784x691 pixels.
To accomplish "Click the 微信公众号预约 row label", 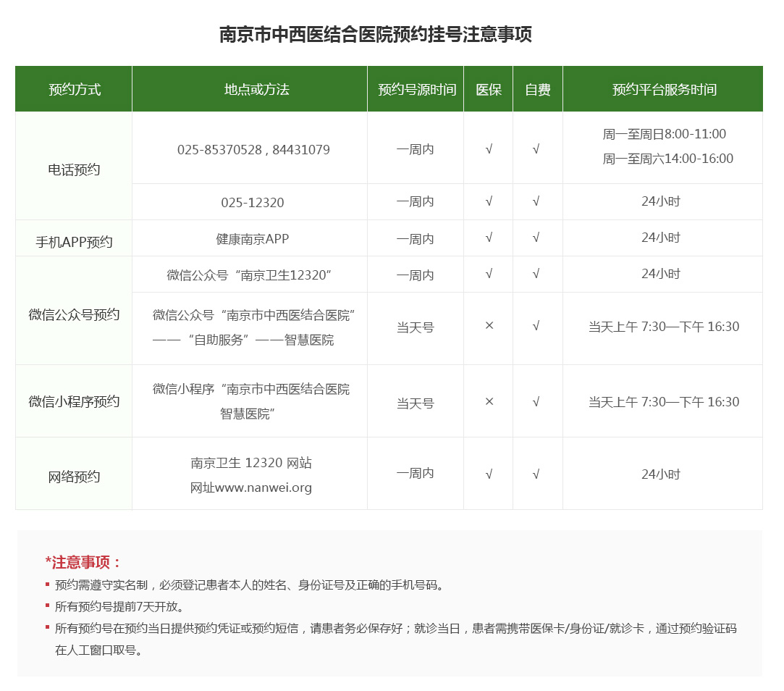I will (74, 315).
